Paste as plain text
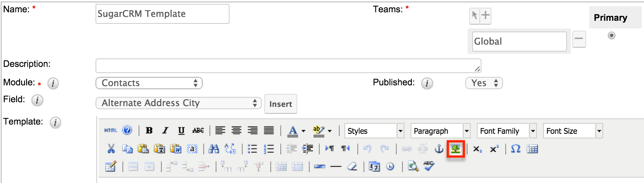This screenshot has height=183, width=644. [x=159, y=149]
